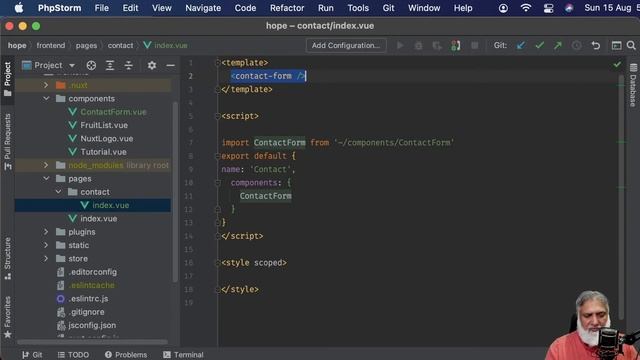Fold the script tag at line 5
Screen dimensions: 640x360
coord(218,116)
